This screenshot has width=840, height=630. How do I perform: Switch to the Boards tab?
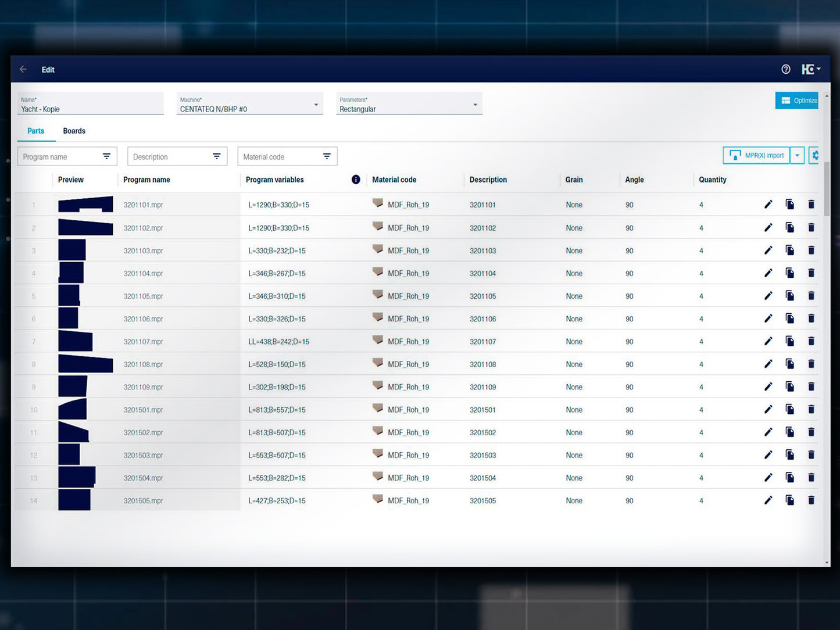tap(74, 131)
